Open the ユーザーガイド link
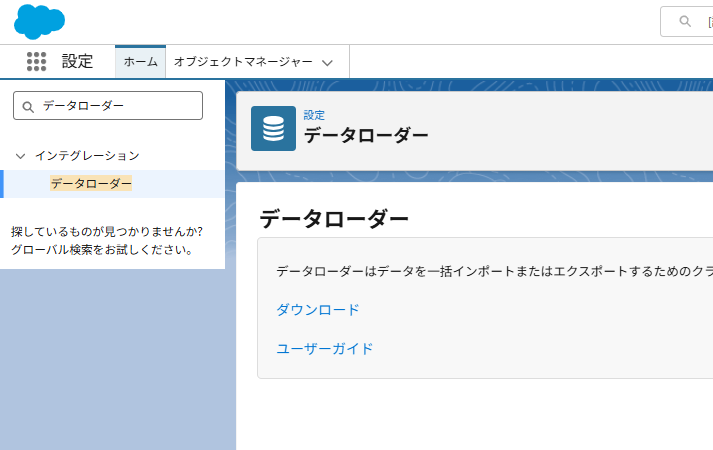The width and height of the screenshot is (713, 450). (x=325, y=349)
